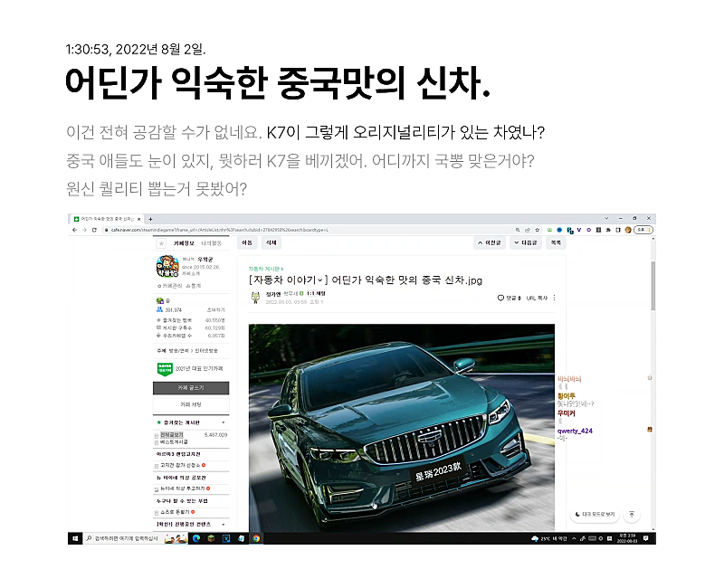This screenshot has height=588, width=724.
Task: Switch to the 나의활동 tab
Action: tap(214, 243)
